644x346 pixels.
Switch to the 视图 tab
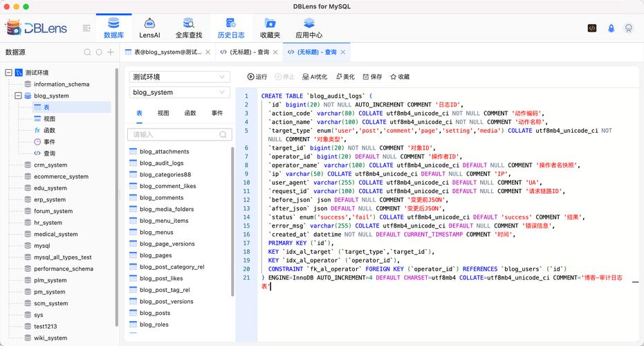(163, 113)
